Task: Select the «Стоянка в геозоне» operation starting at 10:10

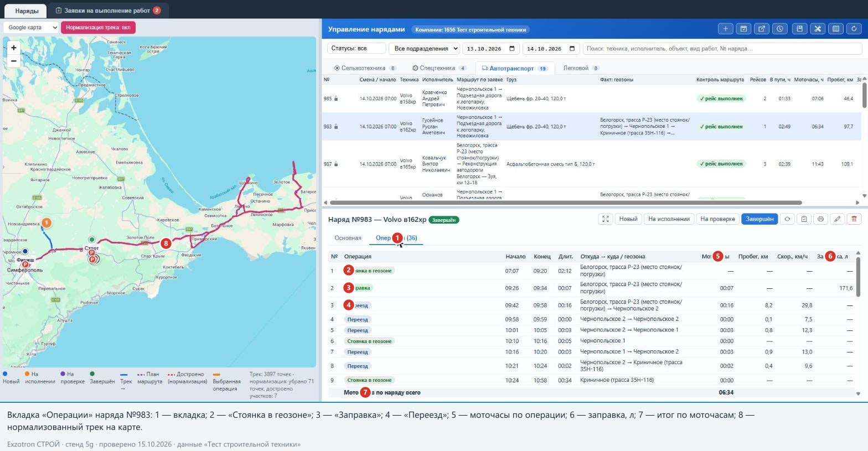Action: tap(591, 341)
